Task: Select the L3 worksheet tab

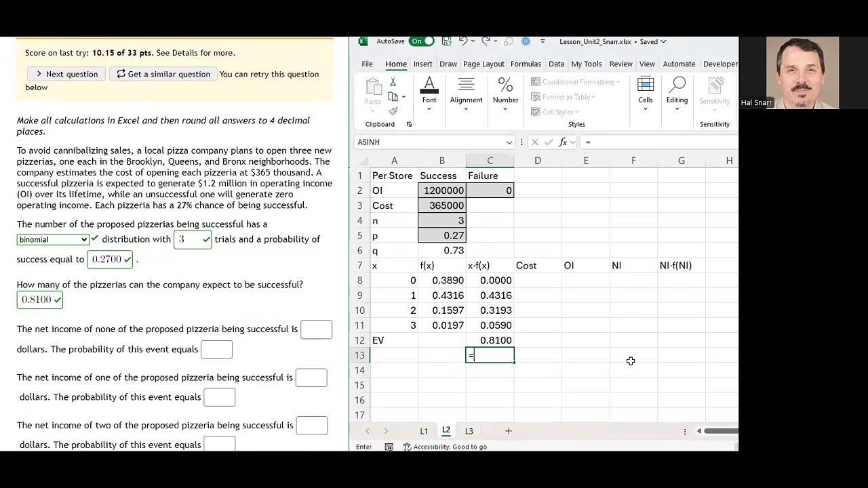Action: pyautogui.click(x=469, y=431)
